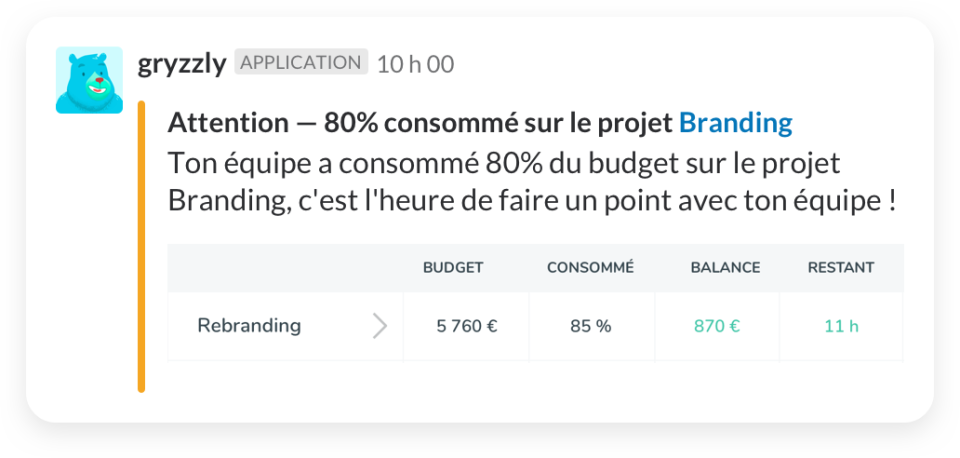Click the 11 h remaining value

click(841, 326)
